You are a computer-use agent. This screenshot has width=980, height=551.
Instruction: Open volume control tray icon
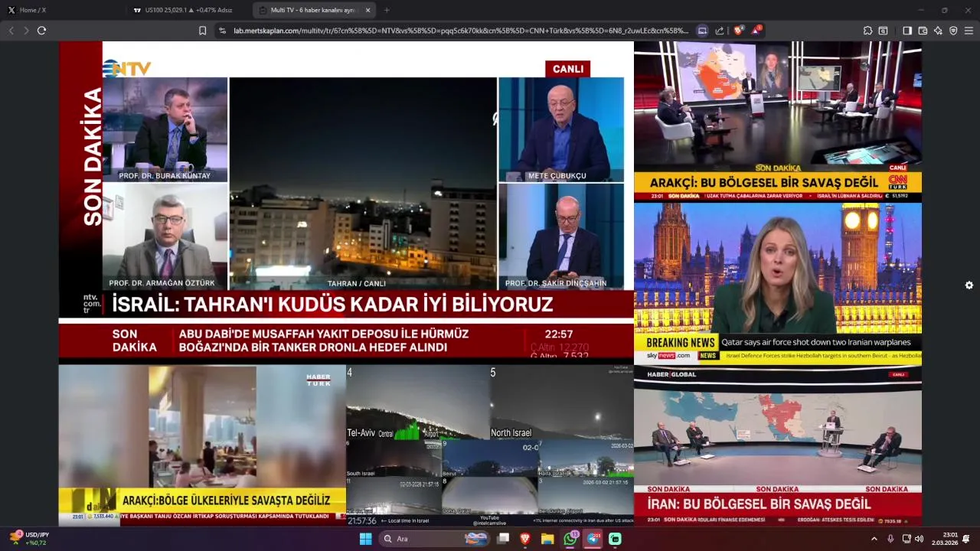(x=920, y=539)
